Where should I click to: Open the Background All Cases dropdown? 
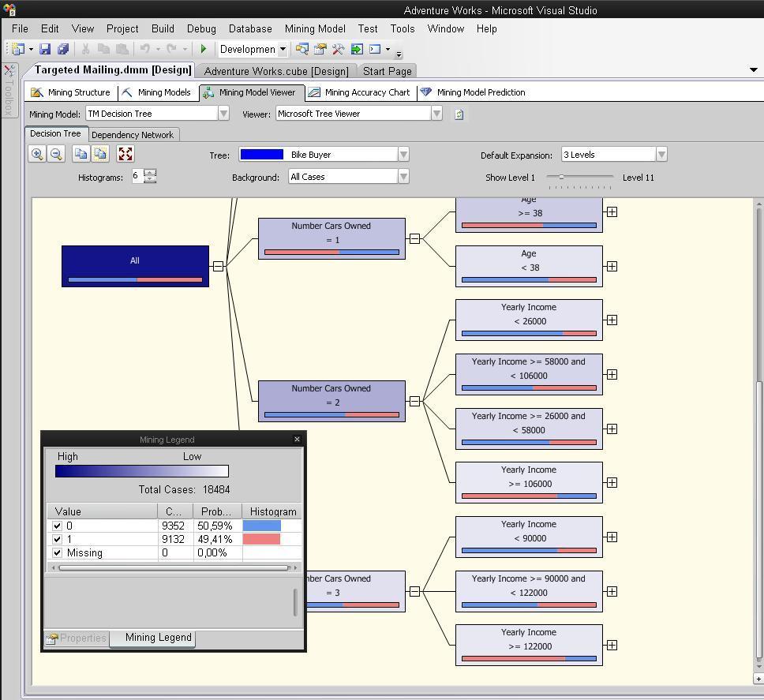tap(403, 177)
